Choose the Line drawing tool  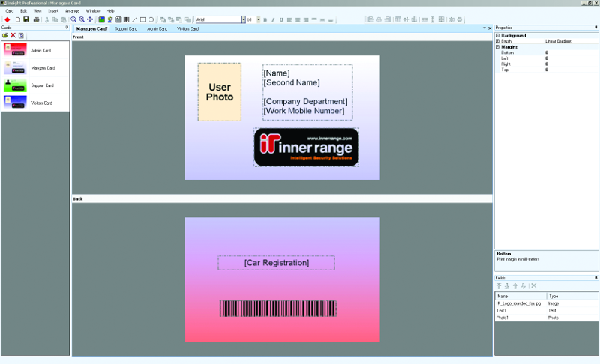click(x=134, y=19)
